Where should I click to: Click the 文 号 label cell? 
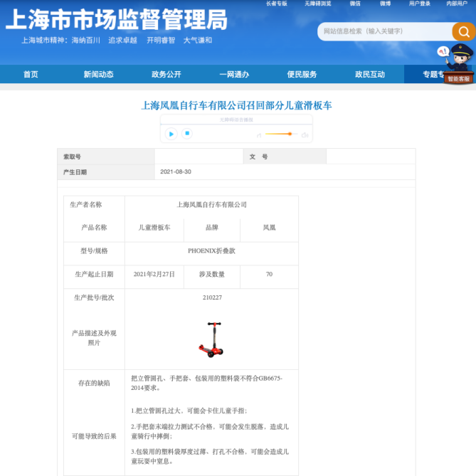coord(285,157)
